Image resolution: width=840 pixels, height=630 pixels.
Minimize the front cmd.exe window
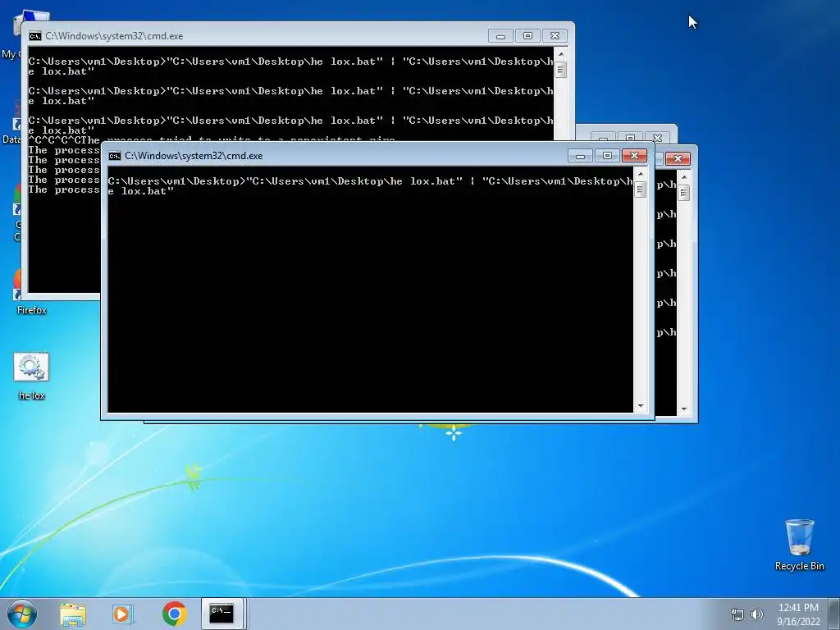(580, 156)
